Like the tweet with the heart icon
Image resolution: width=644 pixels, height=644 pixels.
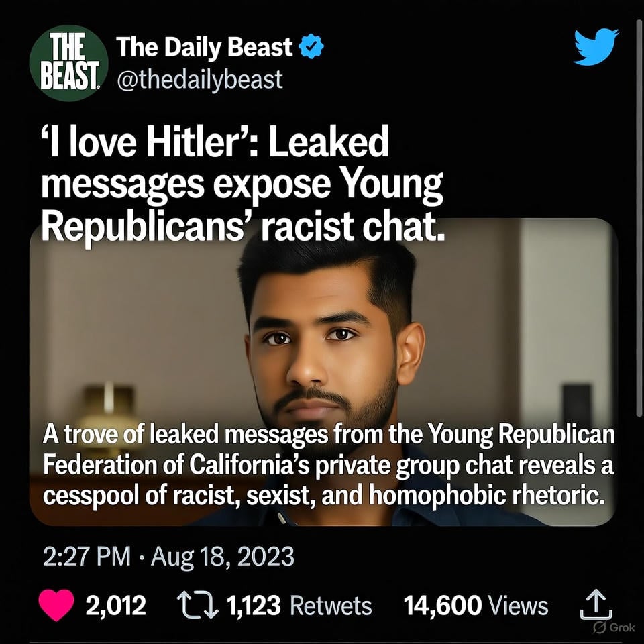pyautogui.click(x=56, y=604)
